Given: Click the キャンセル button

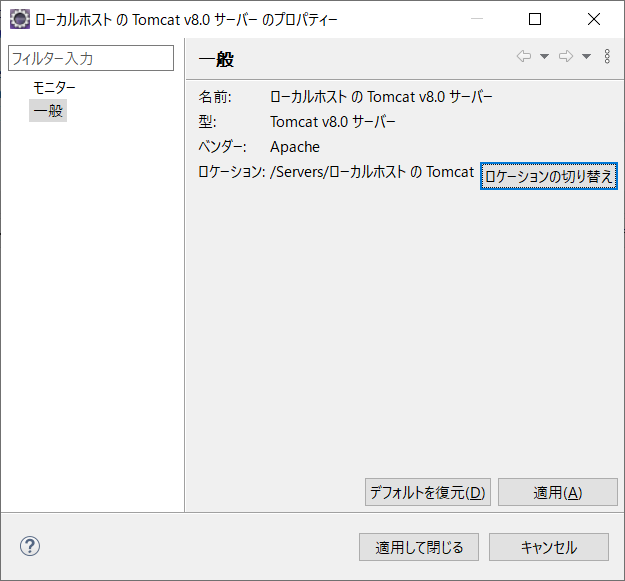Looking at the screenshot, I should 549,547.
